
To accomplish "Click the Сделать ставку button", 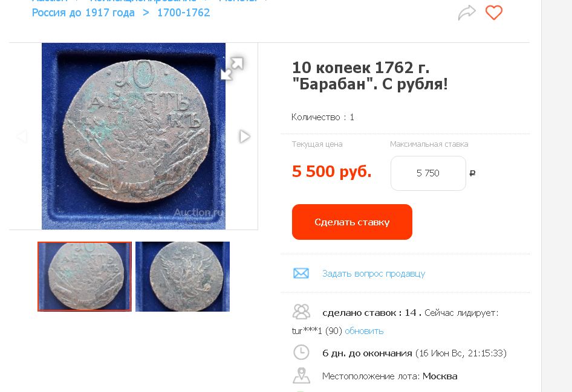I will (x=352, y=222).
